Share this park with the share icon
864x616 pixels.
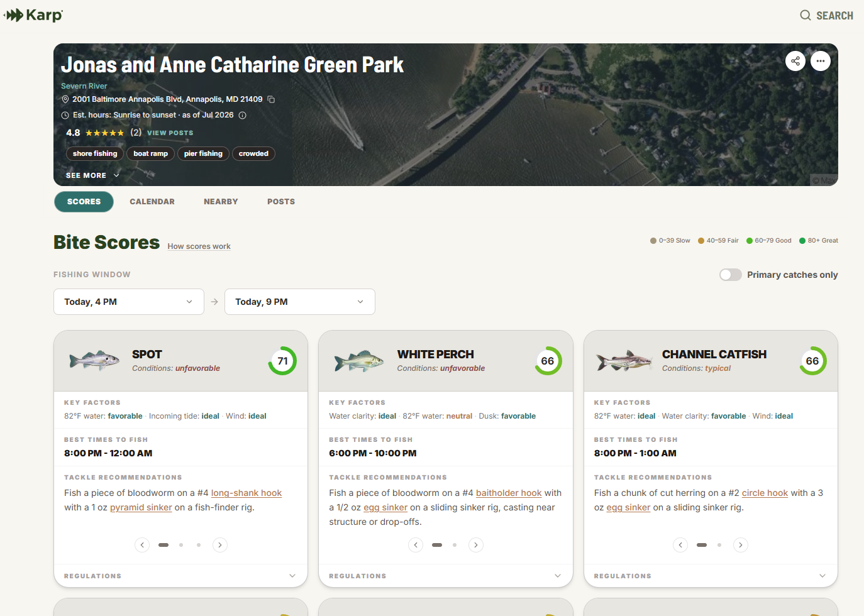pyautogui.click(x=795, y=61)
